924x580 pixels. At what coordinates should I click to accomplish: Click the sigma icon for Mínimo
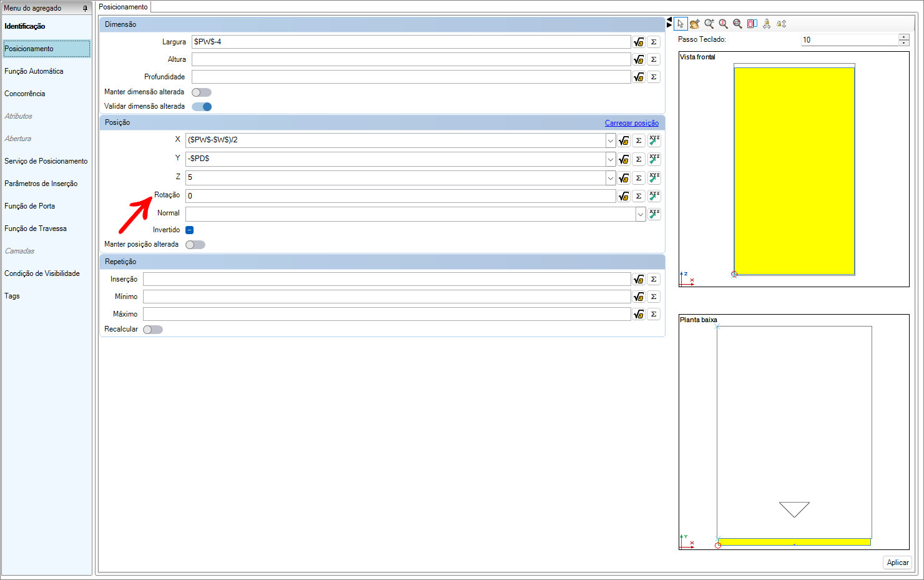click(x=654, y=297)
